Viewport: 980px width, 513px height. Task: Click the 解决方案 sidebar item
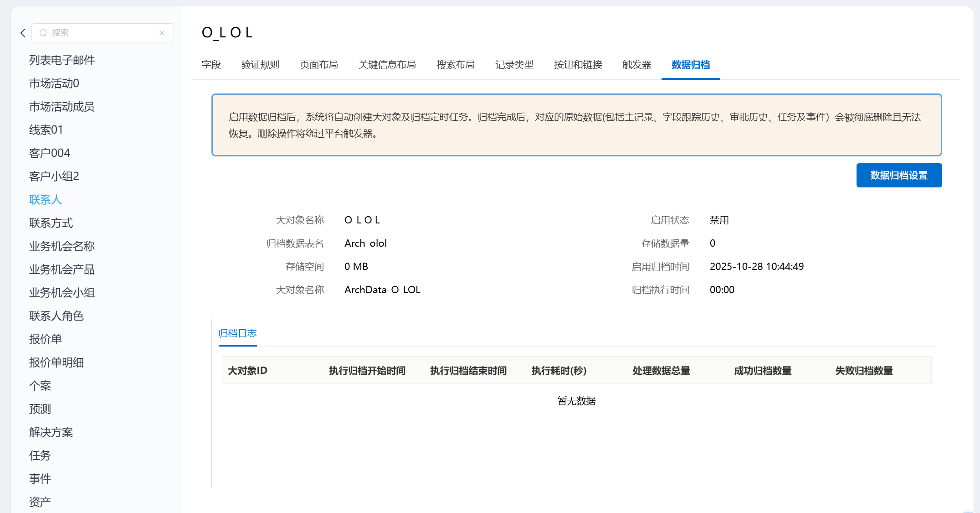51,432
